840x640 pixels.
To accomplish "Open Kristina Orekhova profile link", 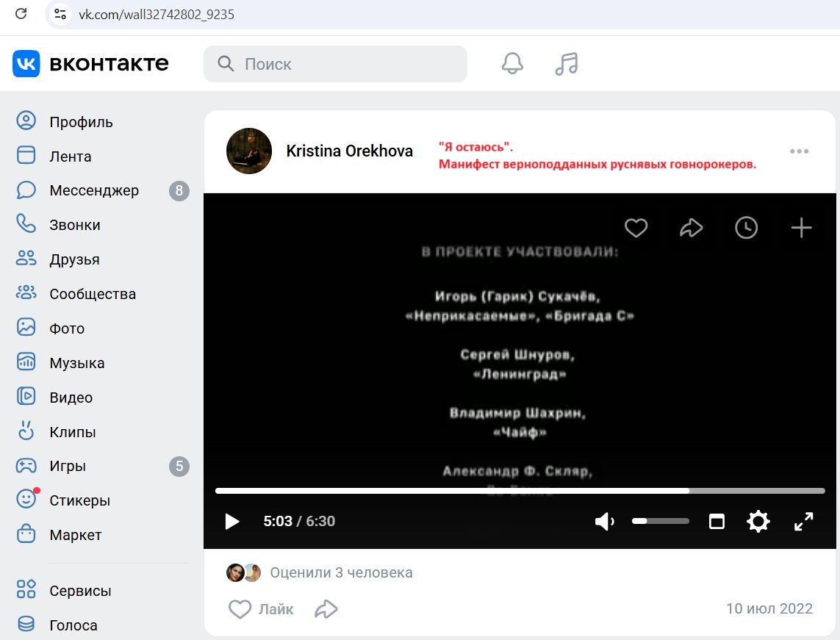I will pos(349,151).
